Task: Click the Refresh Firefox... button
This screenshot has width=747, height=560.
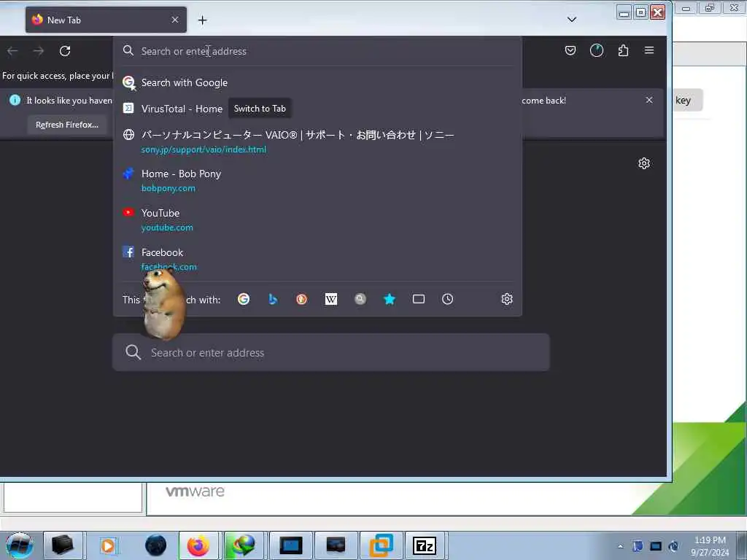Action: [67, 125]
